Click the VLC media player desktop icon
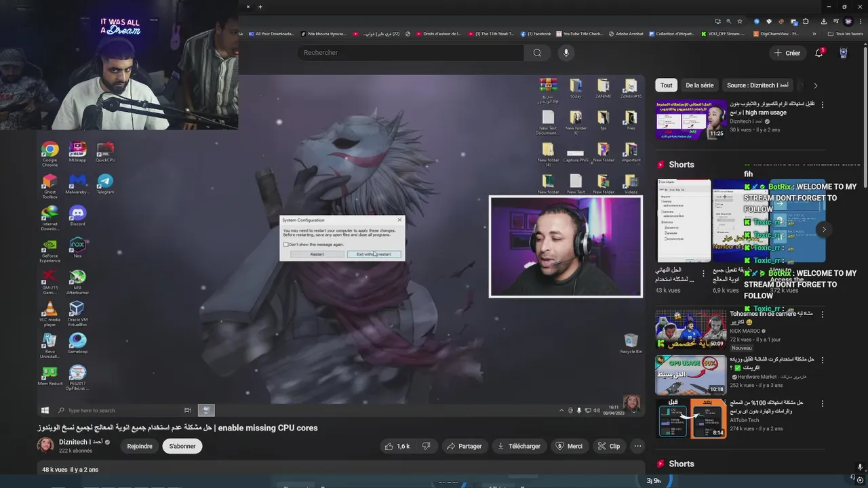868x488 pixels. click(x=50, y=314)
